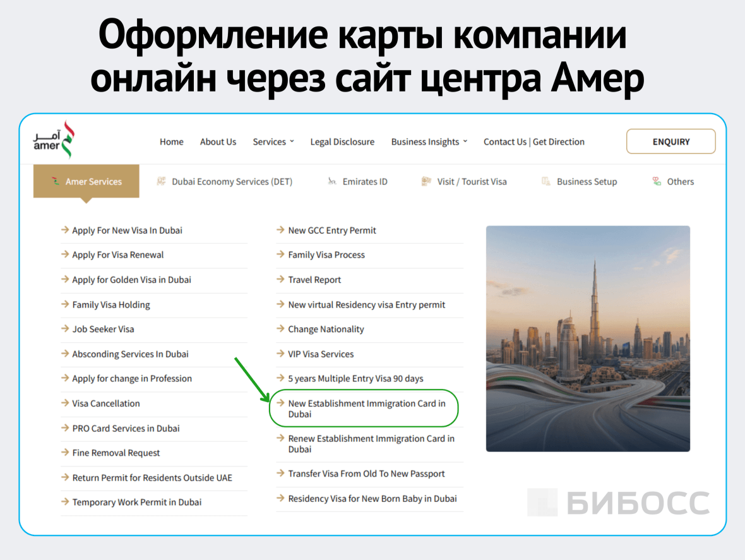Click arrow icon beside Apply For Visa Renewal
The image size is (745, 560).
click(65, 254)
